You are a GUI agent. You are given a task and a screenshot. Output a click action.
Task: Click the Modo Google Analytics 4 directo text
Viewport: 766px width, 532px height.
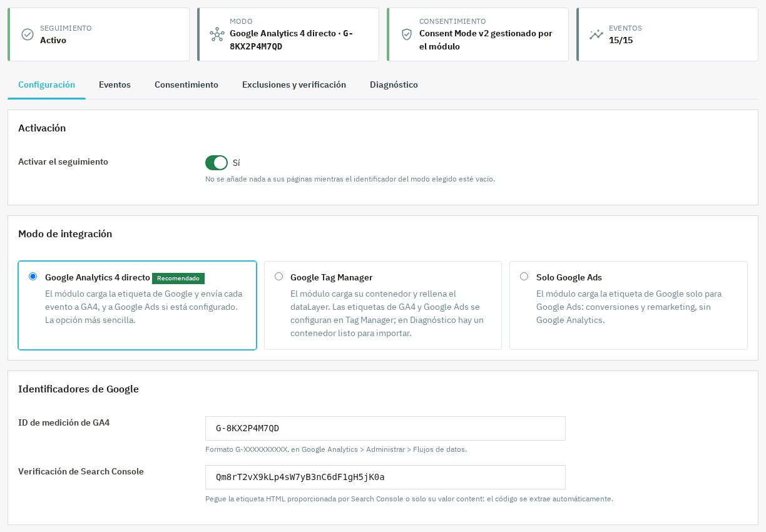(x=291, y=40)
